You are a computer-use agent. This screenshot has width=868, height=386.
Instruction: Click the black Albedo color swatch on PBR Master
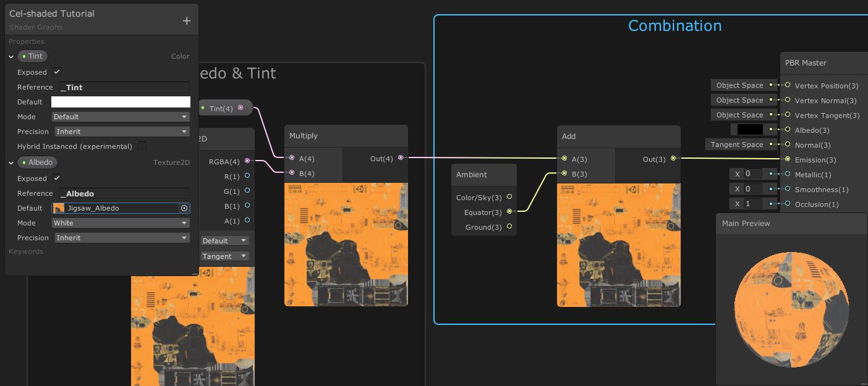pyautogui.click(x=750, y=130)
